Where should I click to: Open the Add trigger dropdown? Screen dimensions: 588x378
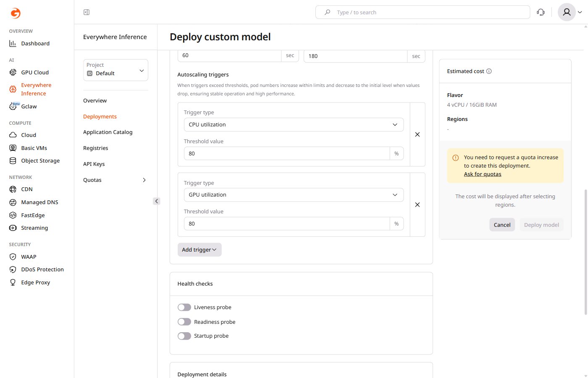click(199, 249)
